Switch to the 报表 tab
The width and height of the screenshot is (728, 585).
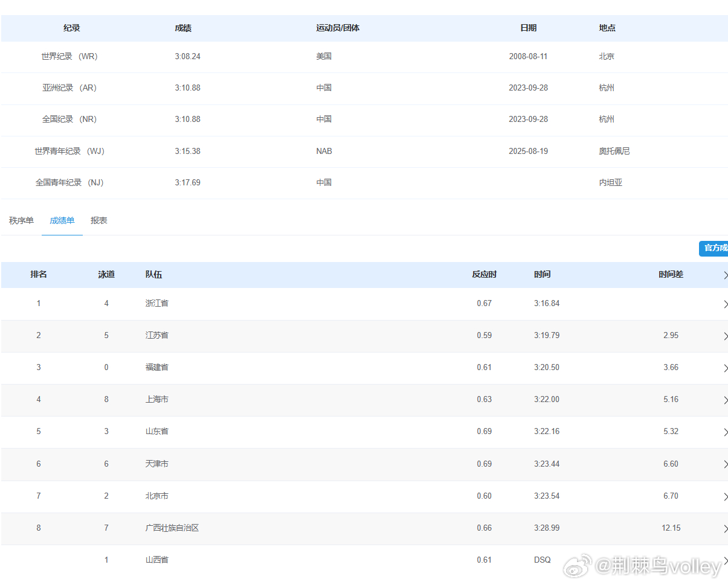pos(98,220)
